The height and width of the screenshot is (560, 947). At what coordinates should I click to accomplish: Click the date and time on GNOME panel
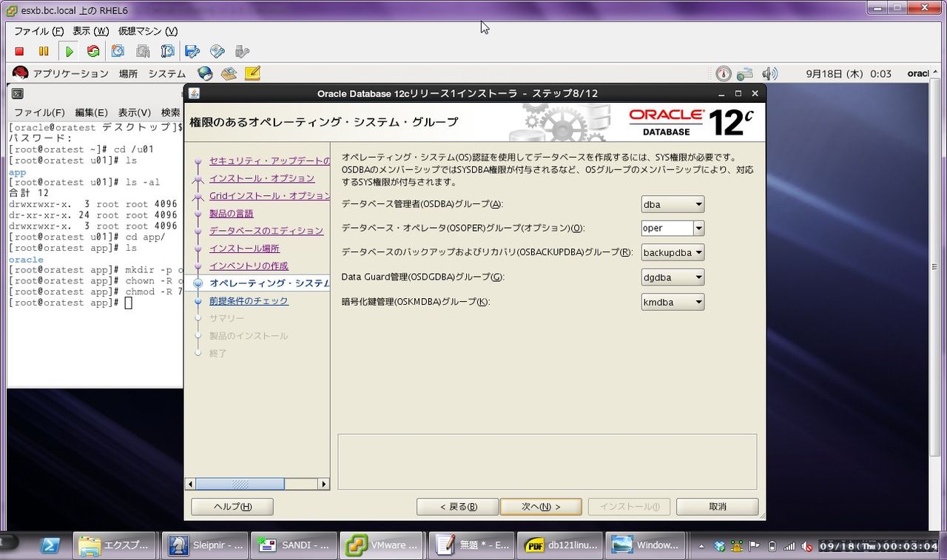(x=849, y=74)
